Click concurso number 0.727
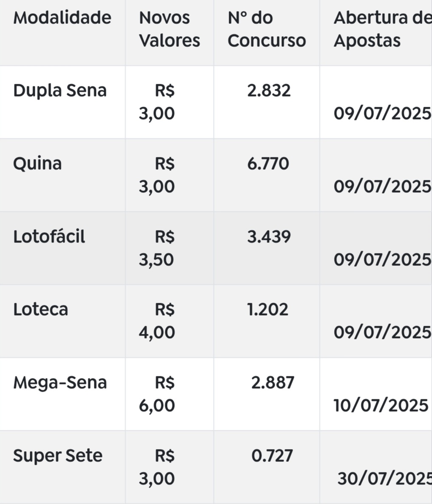432x504 pixels. click(x=272, y=456)
